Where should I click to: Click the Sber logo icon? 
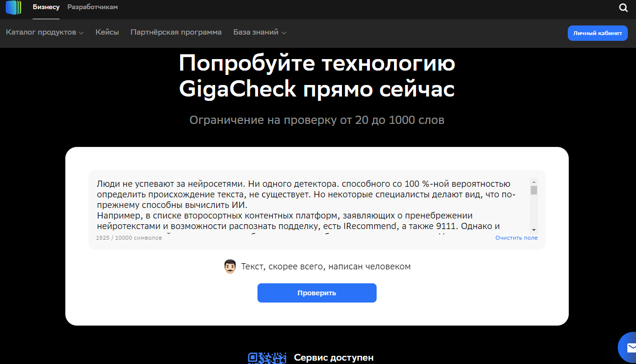click(x=13, y=8)
